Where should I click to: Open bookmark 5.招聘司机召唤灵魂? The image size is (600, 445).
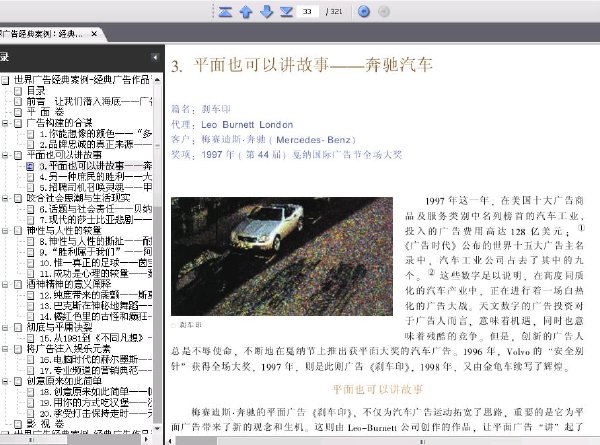tap(96, 187)
